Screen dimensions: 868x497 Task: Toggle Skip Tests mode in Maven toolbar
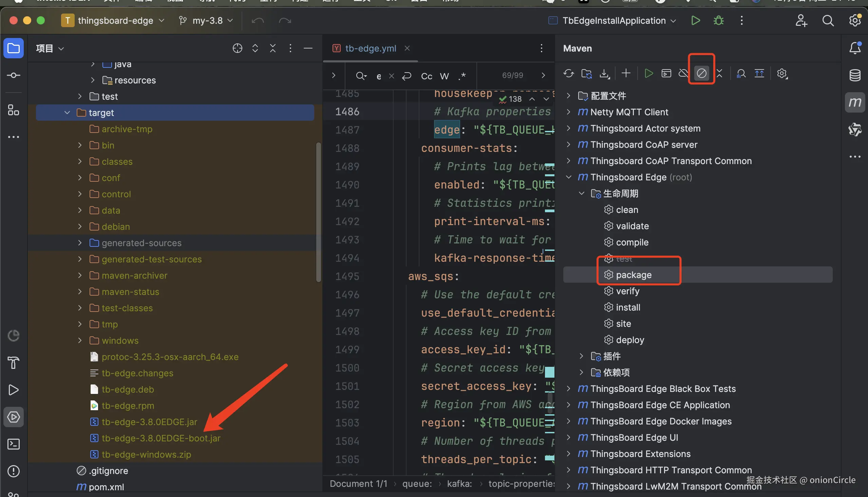[x=701, y=73]
